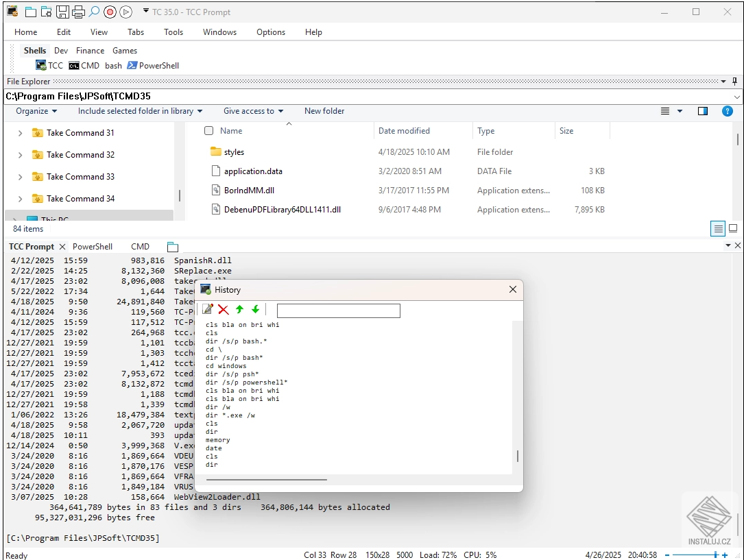
Task: Open the tab list dropdown arrow at the right of console tabs
Action: click(x=728, y=245)
